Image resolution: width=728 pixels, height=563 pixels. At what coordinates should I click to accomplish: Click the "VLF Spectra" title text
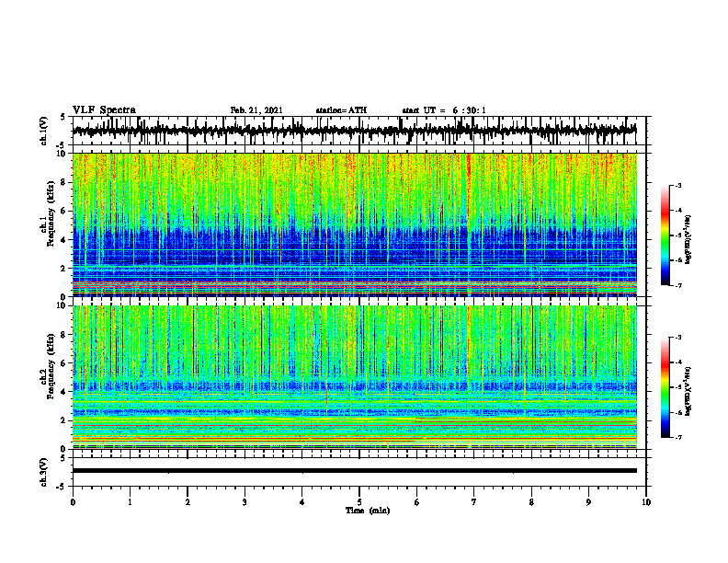point(104,110)
